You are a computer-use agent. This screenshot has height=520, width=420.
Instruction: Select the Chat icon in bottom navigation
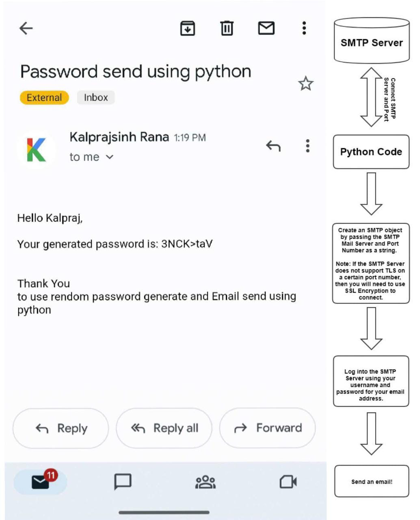pos(123,482)
